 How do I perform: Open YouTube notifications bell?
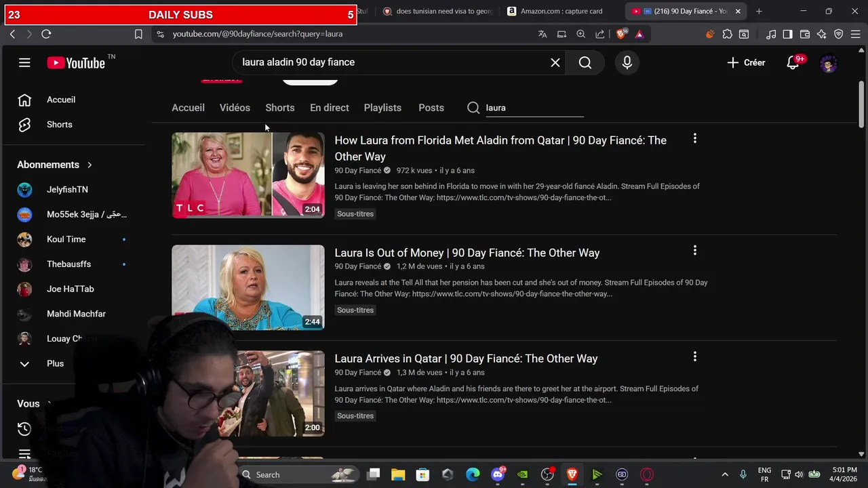click(793, 62)
